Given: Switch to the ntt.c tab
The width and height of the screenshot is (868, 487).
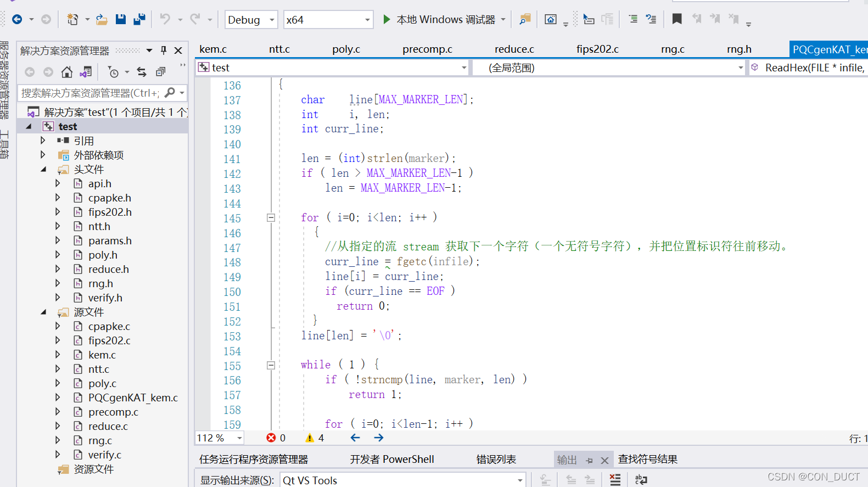Looking at the screenshot, I should [x=279, y=49].
